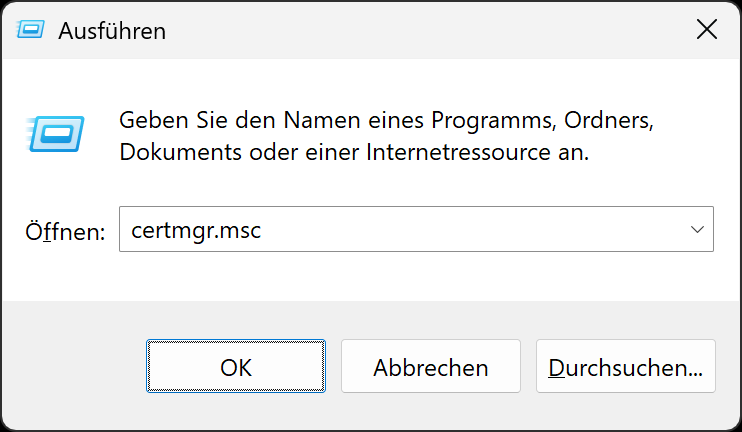
Task: Click the large Run icon beside the description
Action: click(x=56, y=132)
